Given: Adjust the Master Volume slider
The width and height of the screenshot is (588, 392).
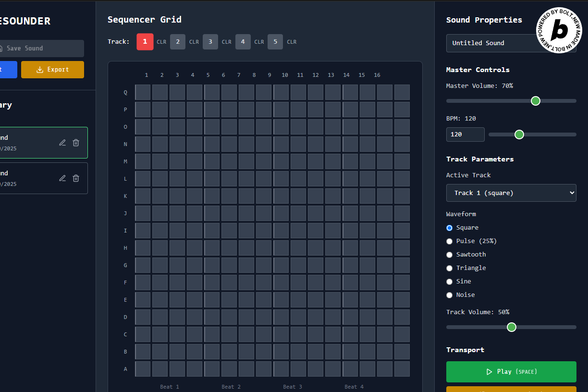Looking at the screenshot, I should pos(511,101).
